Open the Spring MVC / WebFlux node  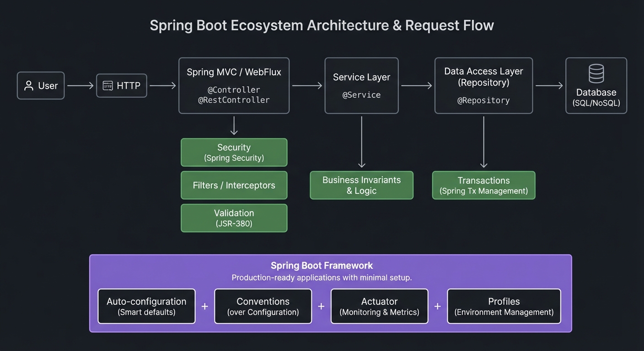point(234,85)
